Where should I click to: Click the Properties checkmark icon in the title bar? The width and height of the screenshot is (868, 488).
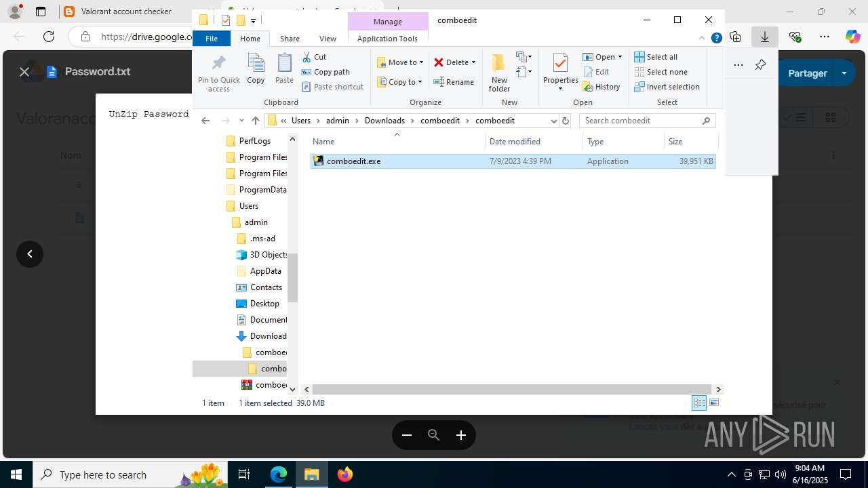[x=226, y=20]
